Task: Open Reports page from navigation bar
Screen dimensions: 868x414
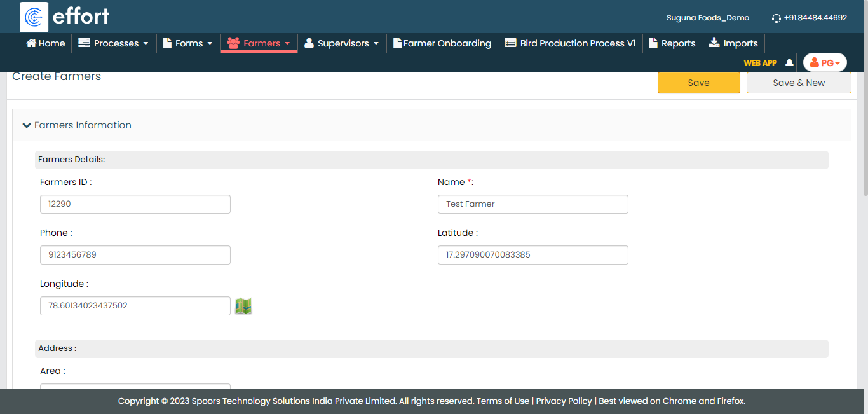Action: [x=672, y=43]
